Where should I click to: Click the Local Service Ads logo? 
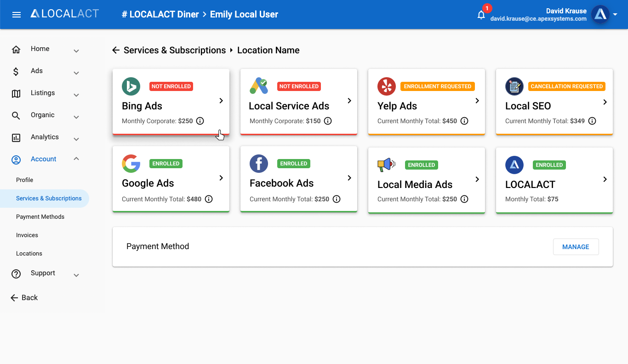point(259,86)
